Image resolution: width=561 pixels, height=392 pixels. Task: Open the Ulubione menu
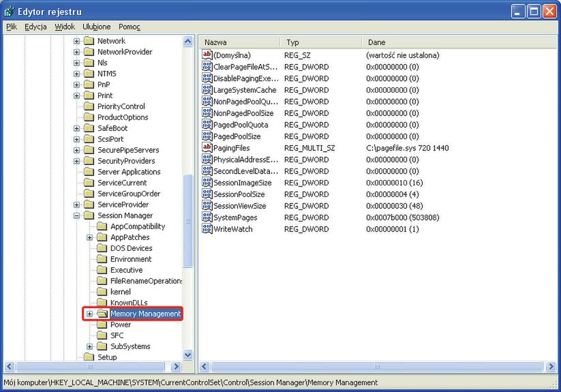click(x=97, y=27)
